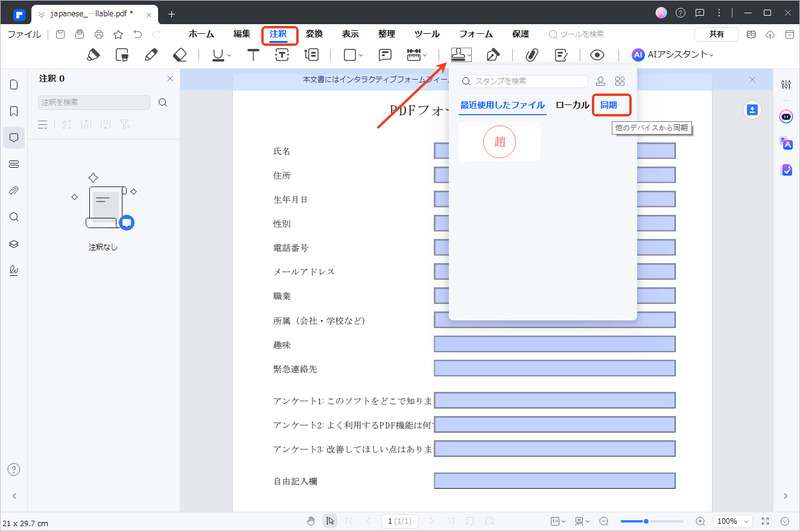Click the cloud upload icon
Viewport: 800px width, 531px height.
(x=770, y=34)
